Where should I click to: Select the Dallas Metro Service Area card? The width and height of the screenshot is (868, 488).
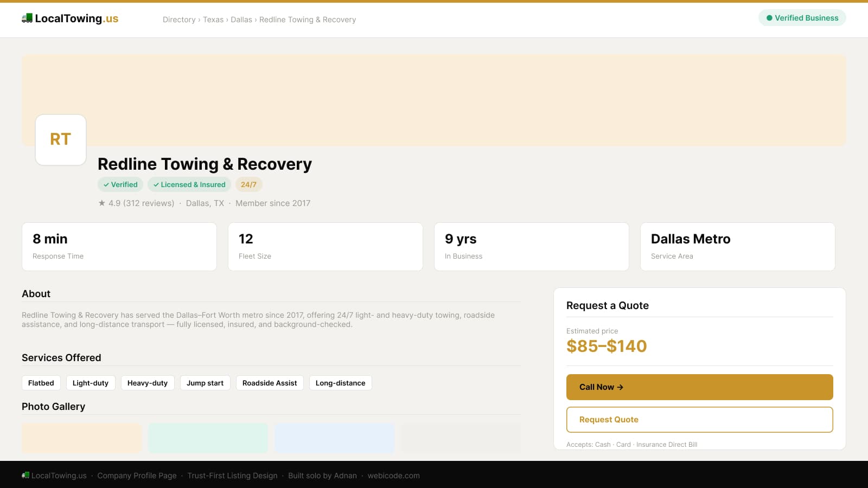738,247
